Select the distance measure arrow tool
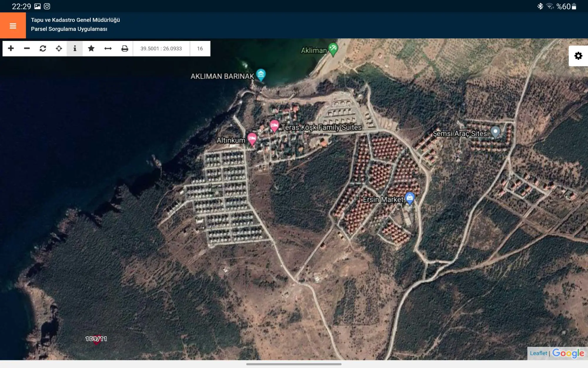The height and width of the screenshot is (368, 588). (x=108, y=48)
